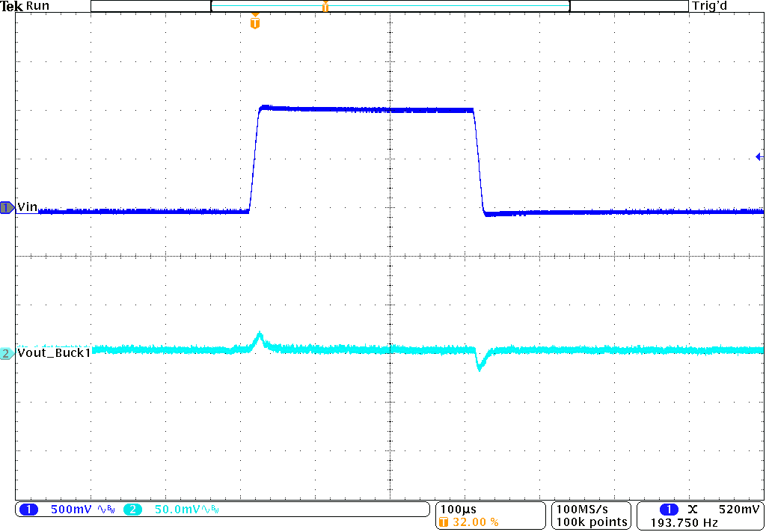Click the Channel 1 coupling waveform icon
Viewport: 772px width, 532px height.
pyautogui.click(x=101, y=508)
